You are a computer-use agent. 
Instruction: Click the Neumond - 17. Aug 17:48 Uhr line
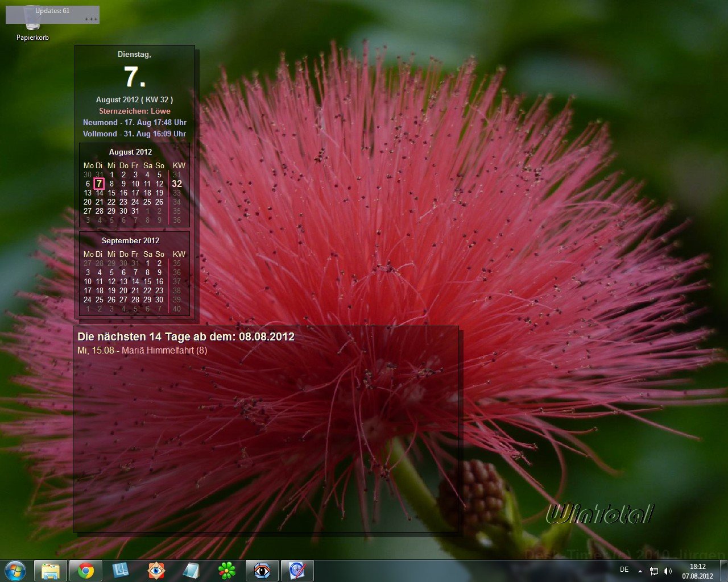pos(134,122)
